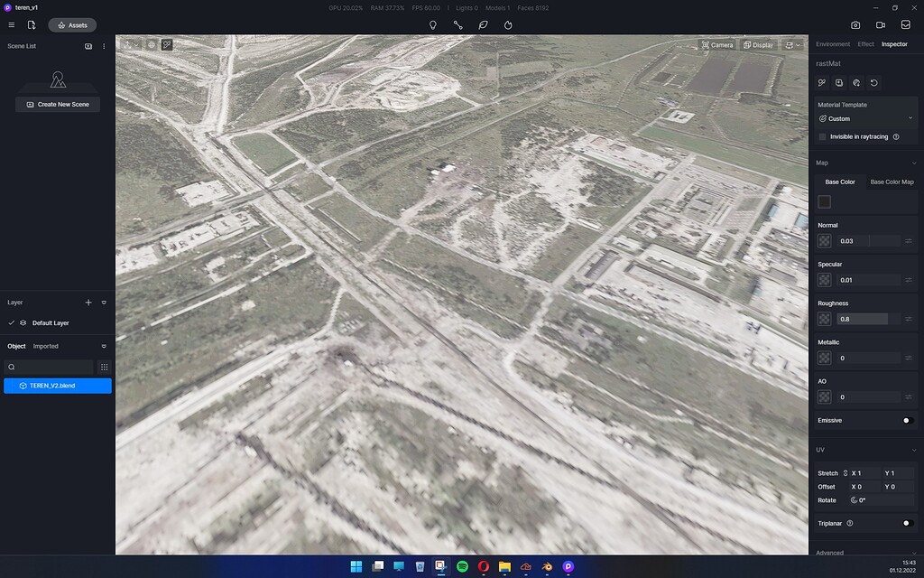Click the copy material icon in the Inspector
Viewport: 924px width, 578px height.
click(x=839, y=82)
